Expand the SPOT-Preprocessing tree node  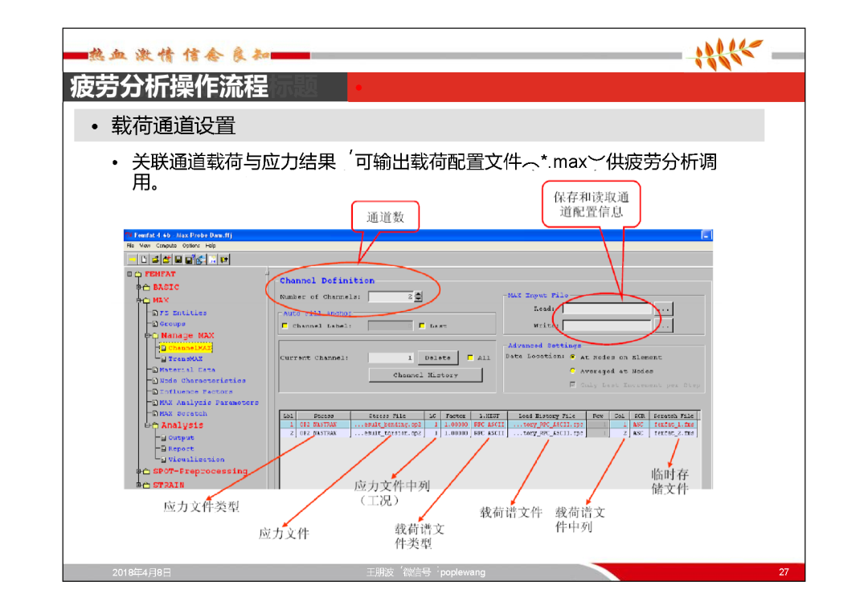click(138, 472)
